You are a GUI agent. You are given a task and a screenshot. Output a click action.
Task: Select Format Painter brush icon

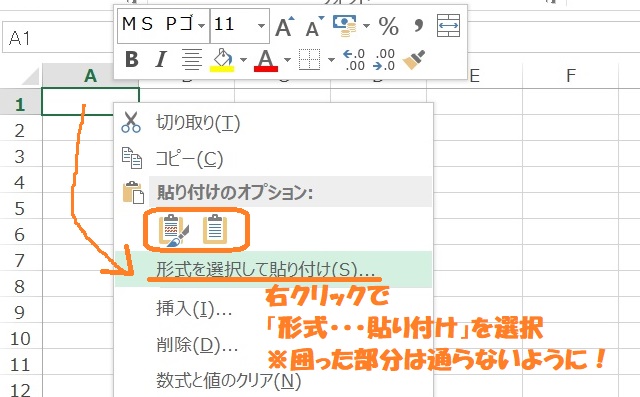tap(413, 60)
